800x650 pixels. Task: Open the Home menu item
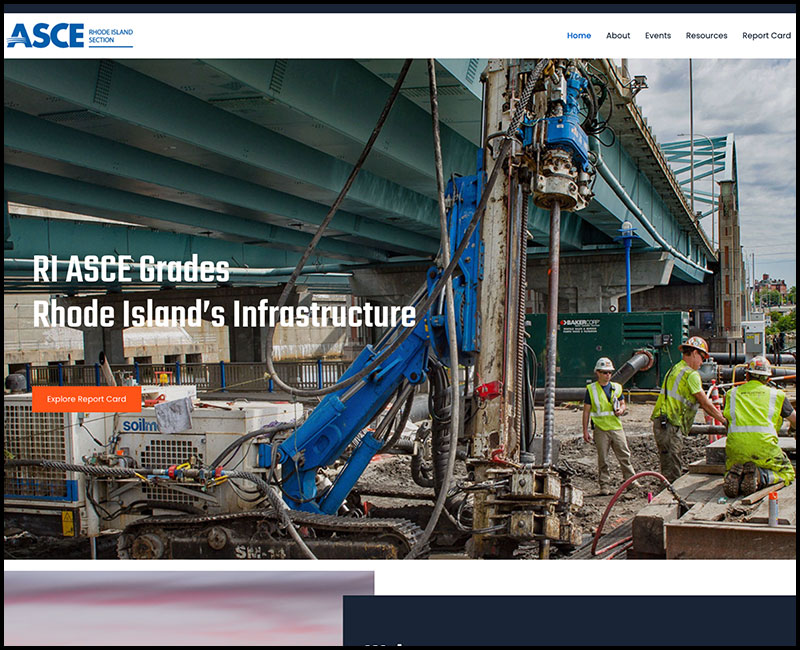(578, 36)
